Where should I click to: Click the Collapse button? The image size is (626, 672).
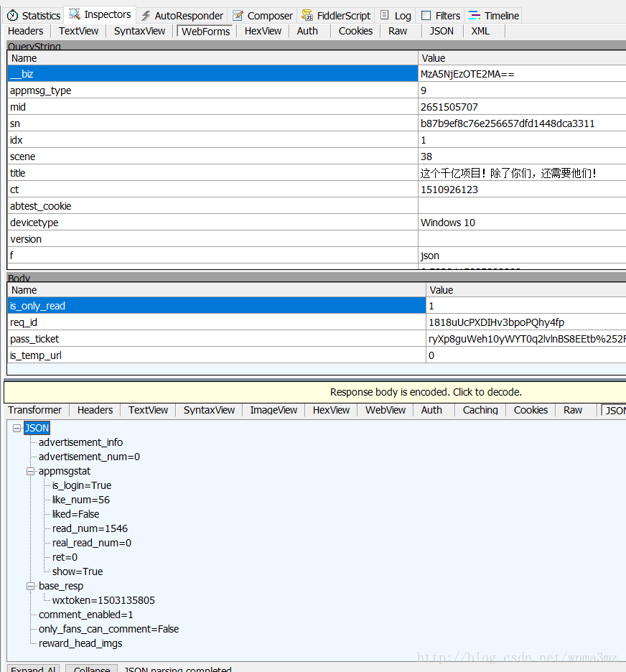coord(92,668)
